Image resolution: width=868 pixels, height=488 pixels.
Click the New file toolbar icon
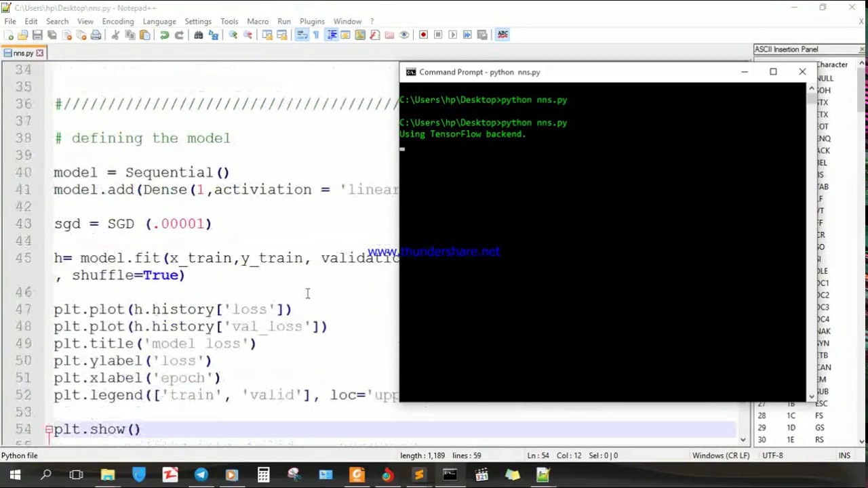[x=8, y=35]
